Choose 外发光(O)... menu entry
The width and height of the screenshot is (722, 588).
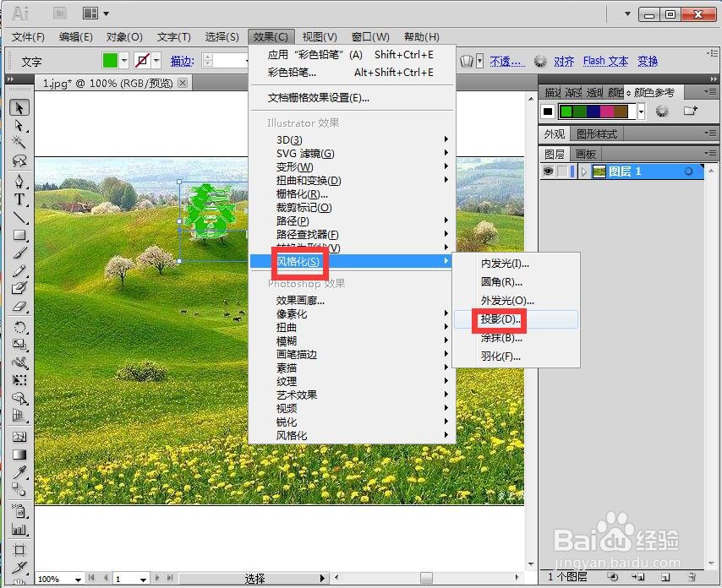[x=516, y=301]
